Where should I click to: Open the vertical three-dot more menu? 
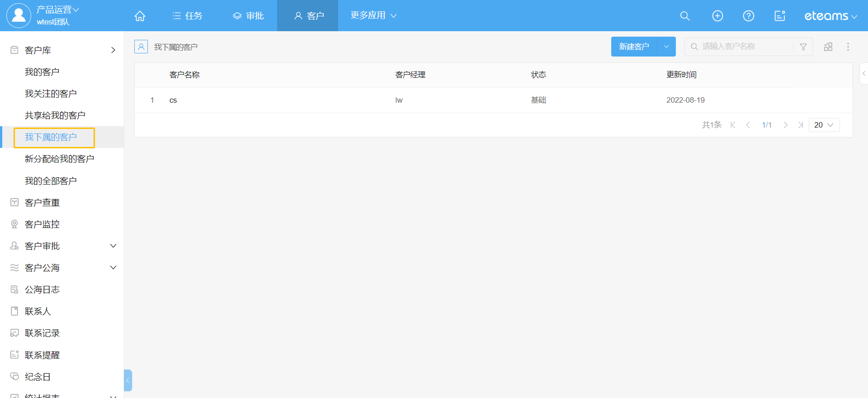[x=848, y=47]
